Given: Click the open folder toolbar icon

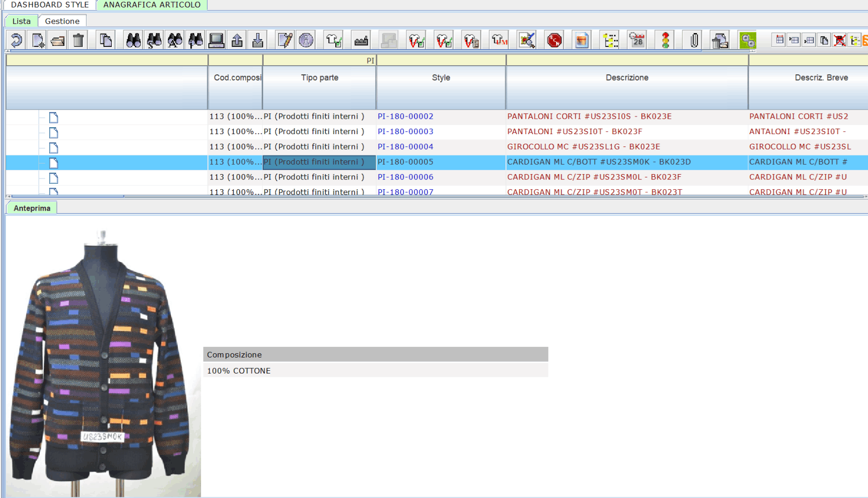Looking at the screenshot, I should coord(58,40).
